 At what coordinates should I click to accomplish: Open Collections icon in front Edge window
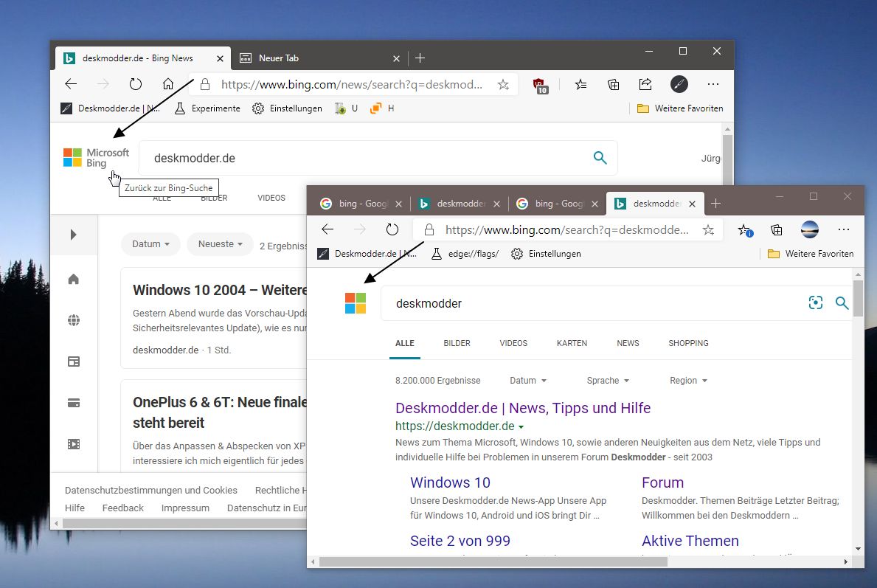point(776,229)
